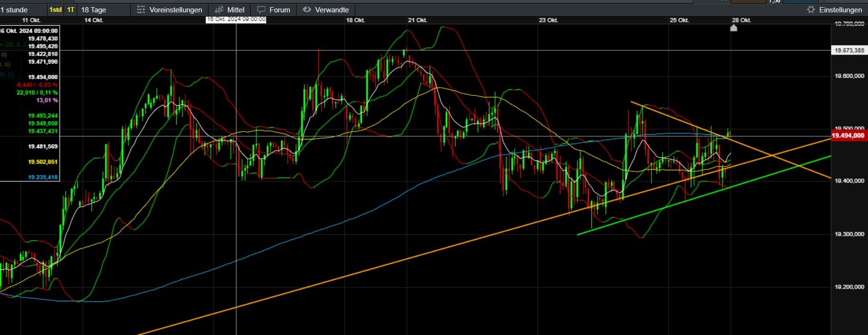Click the 28 Okt. arrow marker on time axis
868x335 pixels.
pyautogui.click(x=733, y=28)
